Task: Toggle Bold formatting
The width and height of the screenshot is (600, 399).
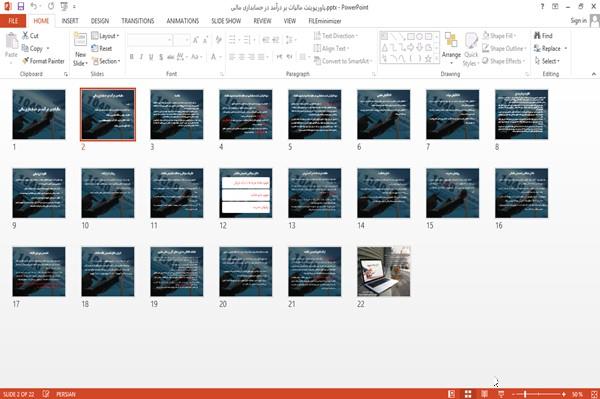Action: 132,57
